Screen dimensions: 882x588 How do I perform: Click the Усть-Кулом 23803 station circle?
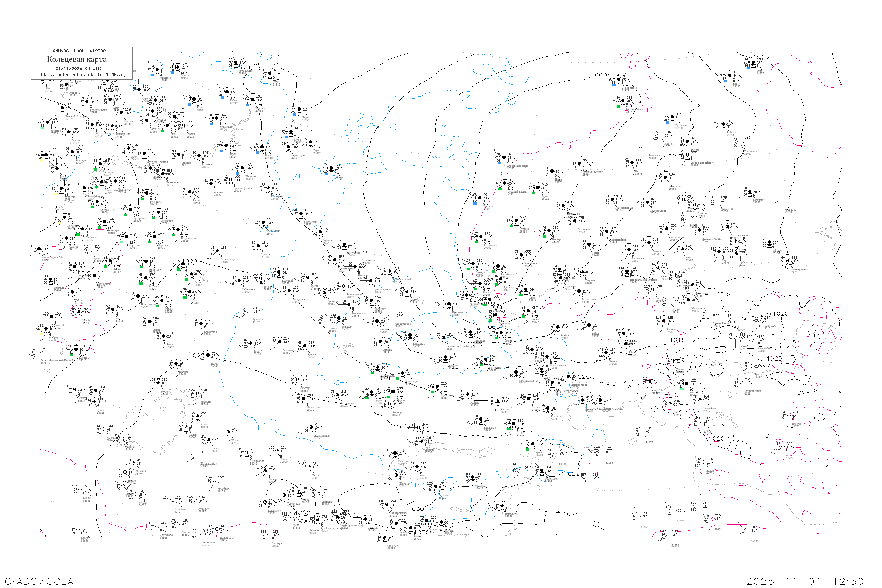(235, 62)
